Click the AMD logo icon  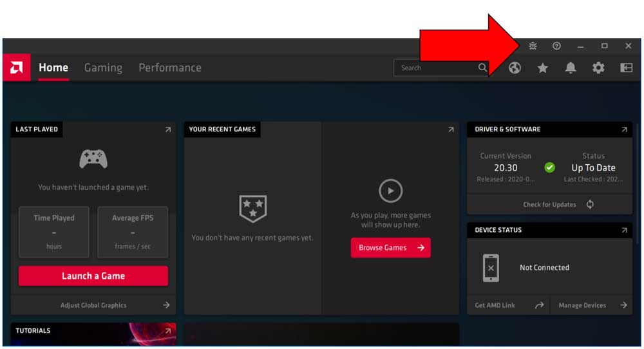point(17,68)
